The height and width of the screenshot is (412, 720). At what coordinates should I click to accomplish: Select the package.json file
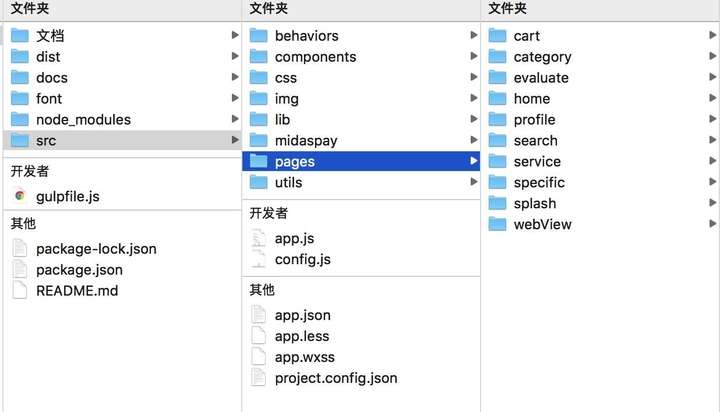[x=79, y=269]
